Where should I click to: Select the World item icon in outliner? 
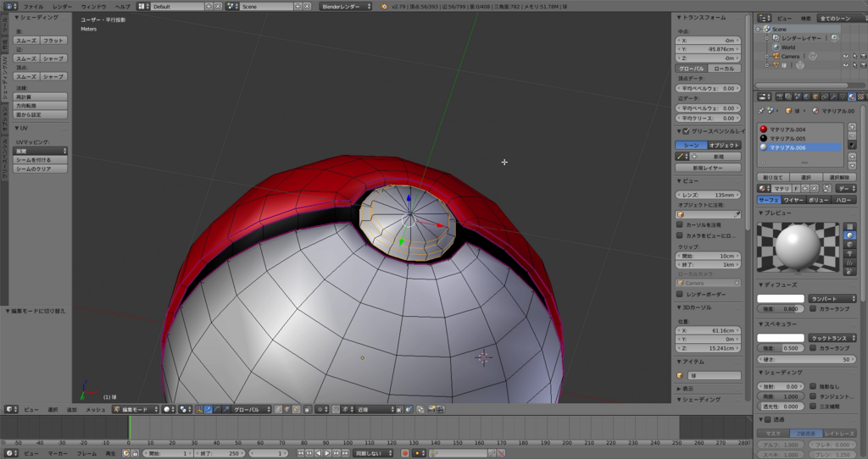776,47
